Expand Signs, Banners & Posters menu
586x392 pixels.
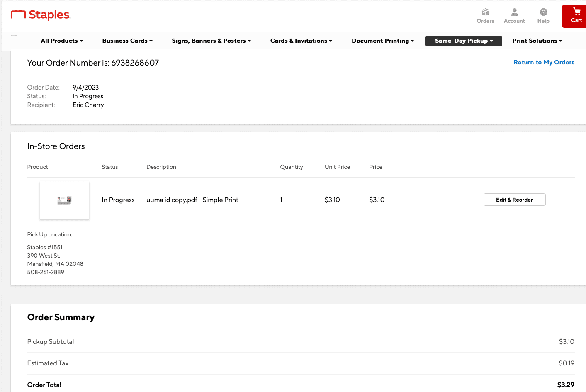(x=211, y=41)
